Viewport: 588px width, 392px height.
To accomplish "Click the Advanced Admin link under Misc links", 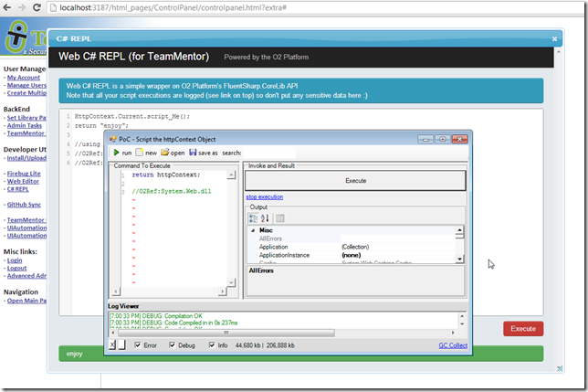I will click(26, 276).
